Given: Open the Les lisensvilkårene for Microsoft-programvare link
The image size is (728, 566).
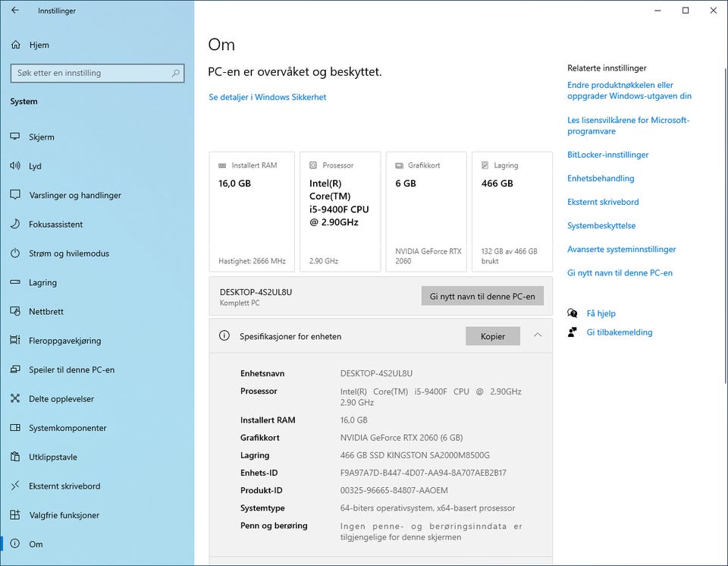Looking at the screenshot, I should (628, 125).
